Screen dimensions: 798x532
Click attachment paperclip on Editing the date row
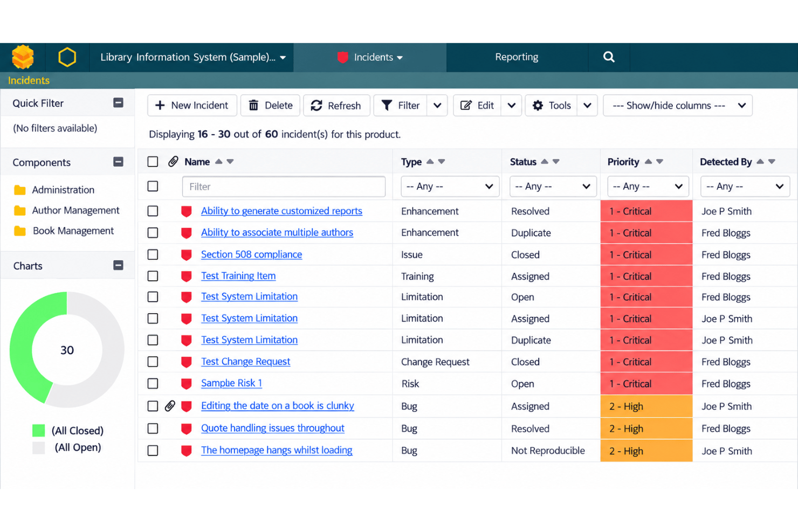(170, 406)
